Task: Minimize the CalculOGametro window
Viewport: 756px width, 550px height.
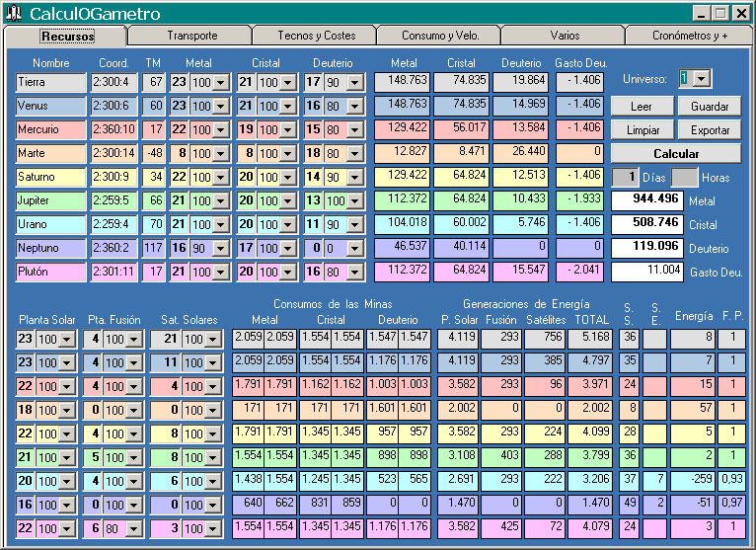Action: pos(702,13)
